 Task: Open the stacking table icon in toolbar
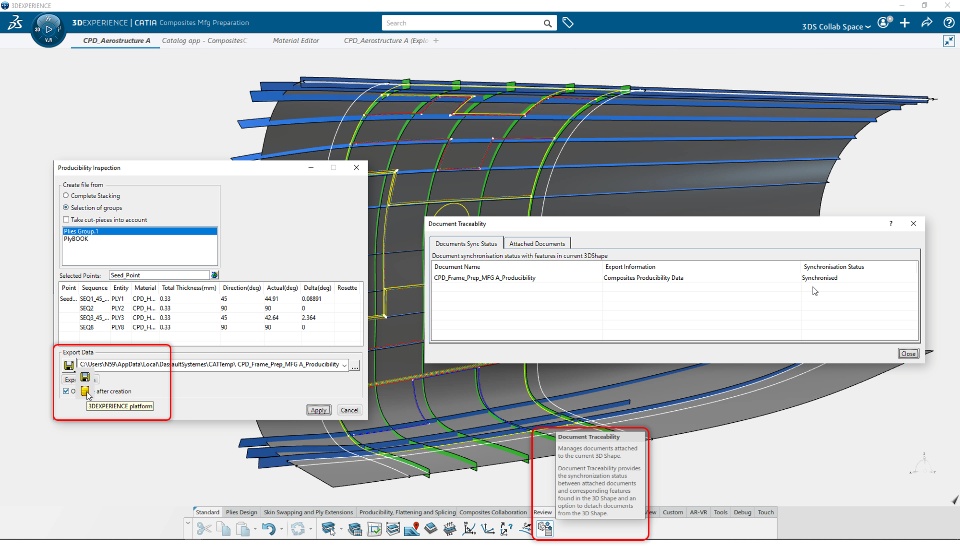click(x=354, y=529)
